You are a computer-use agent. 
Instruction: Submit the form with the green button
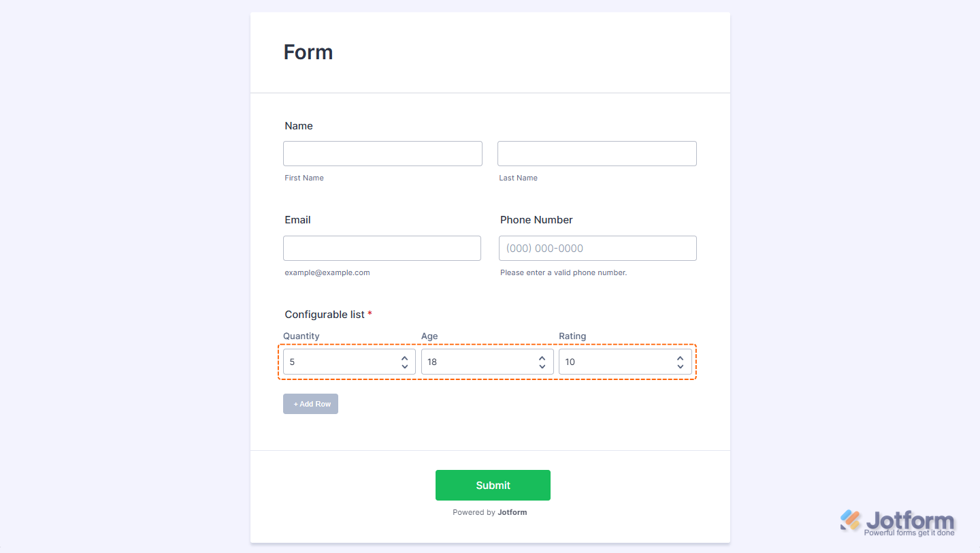pos(493,485)
